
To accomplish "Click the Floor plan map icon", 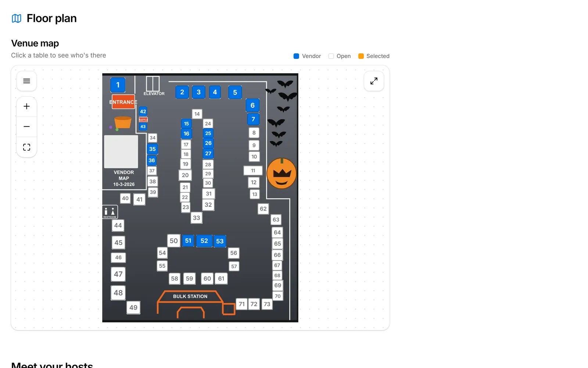I will 17,18.
